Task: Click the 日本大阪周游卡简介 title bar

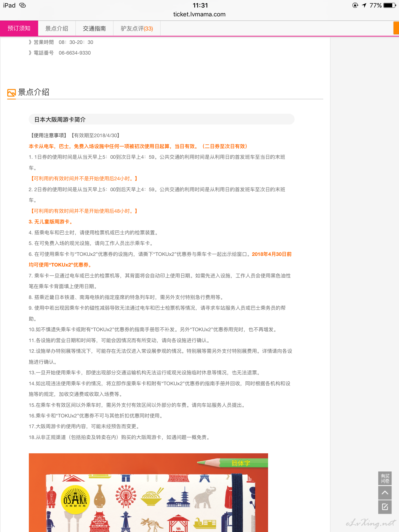Action: click(161, 119)
